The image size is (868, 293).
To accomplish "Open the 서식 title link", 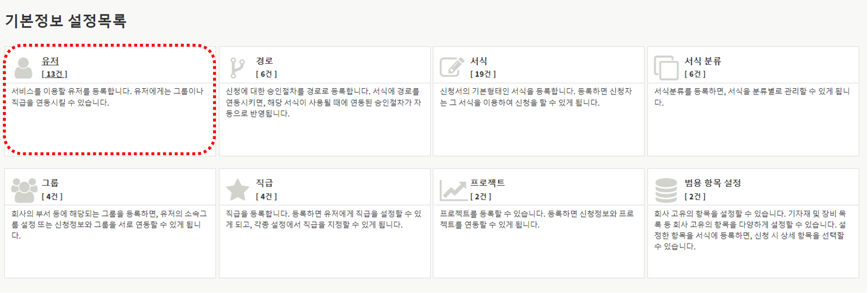I will [x=479, y=61].
